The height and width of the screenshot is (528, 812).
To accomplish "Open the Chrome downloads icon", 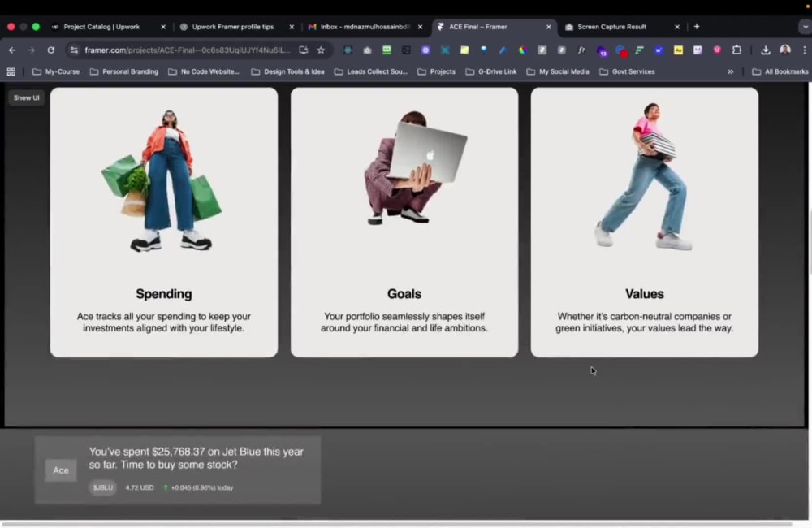I will pyautogui.click(x=766, y=50).
